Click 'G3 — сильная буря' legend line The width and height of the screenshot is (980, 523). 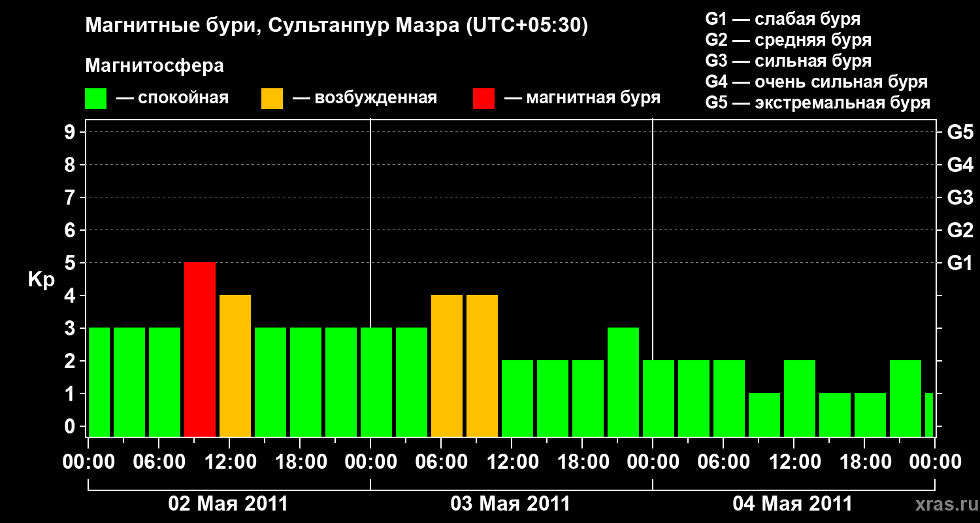click(789, 61)
